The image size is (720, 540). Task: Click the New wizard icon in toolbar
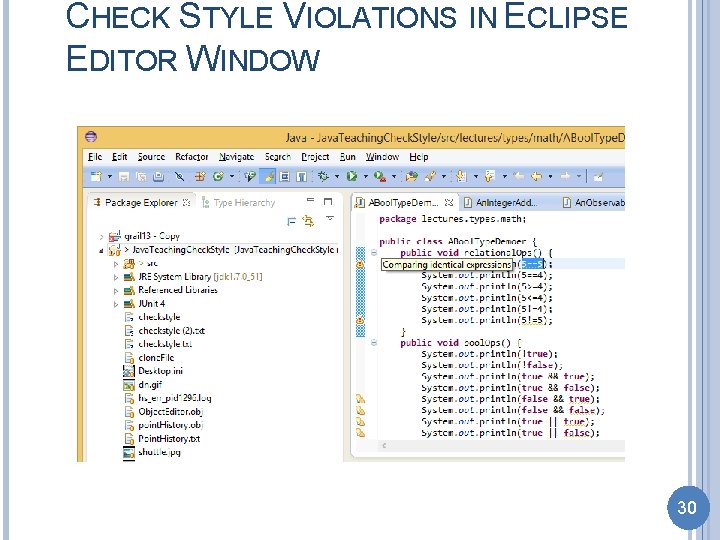pos(96,177)
